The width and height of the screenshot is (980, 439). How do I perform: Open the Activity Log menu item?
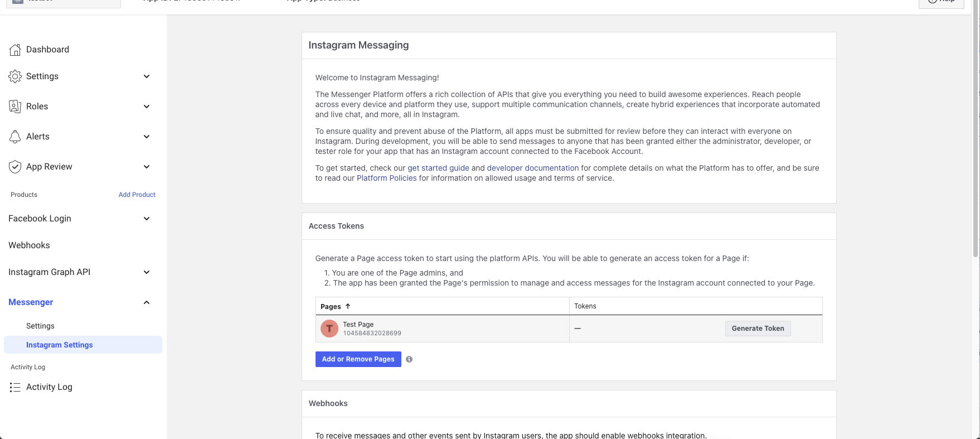49,387
